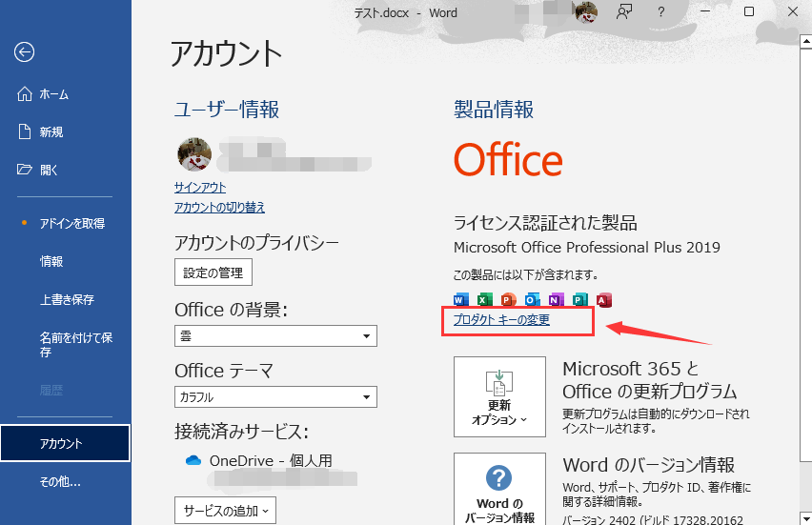The height and width of the screenshot is (525, 812).
Task: Click the Word app icon under product info
Action: pyautogui.click(x=461, y=299)
